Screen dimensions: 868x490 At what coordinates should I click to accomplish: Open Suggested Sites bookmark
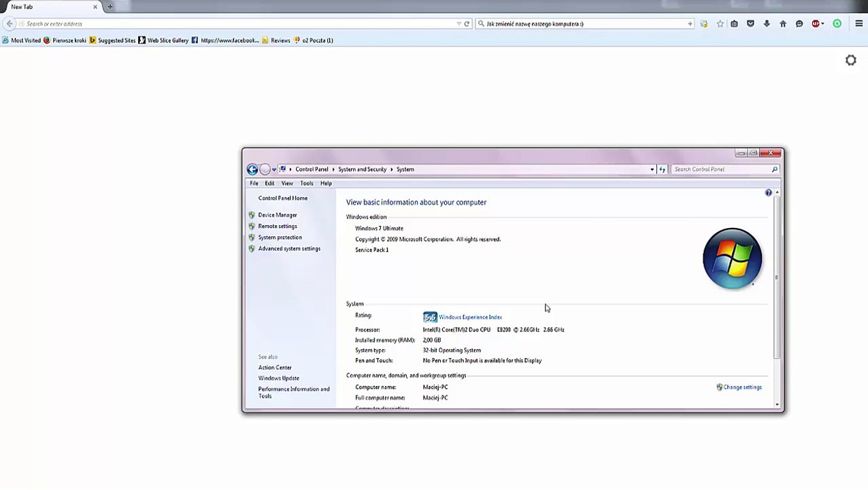[x=112, y=41]
